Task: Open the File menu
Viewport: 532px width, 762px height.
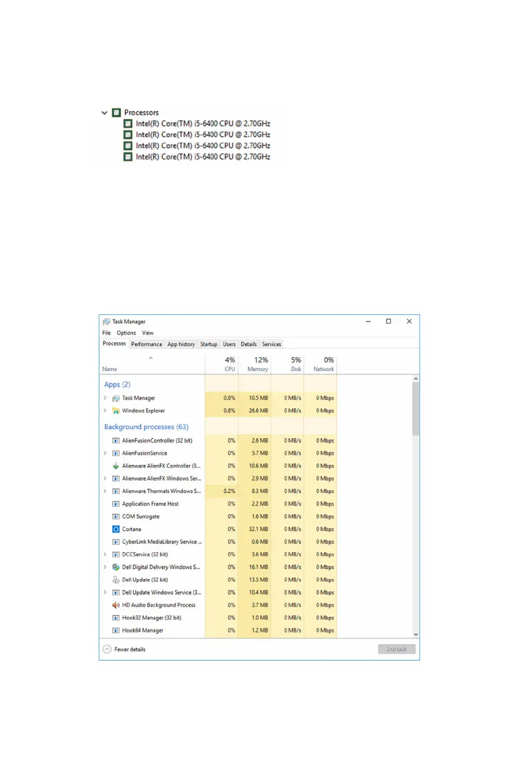Action: (106, 333)
